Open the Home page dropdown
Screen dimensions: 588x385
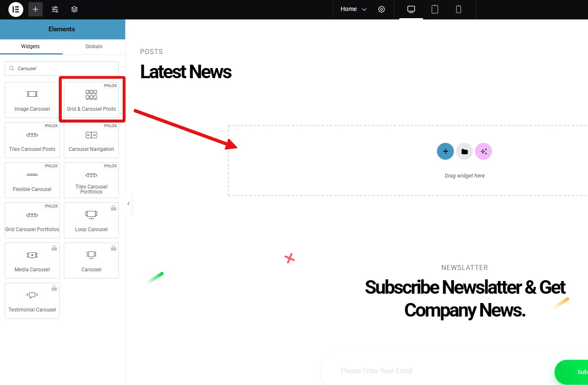353,9
